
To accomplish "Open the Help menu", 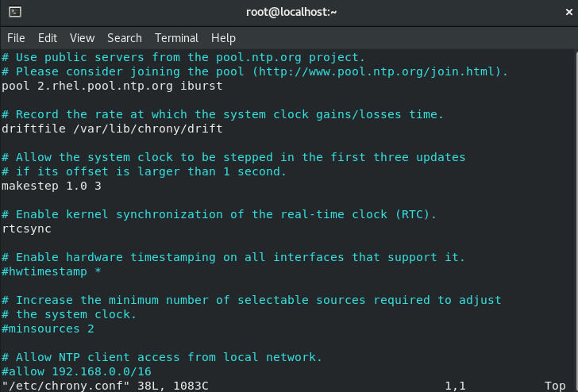I will pyautogui.click(x=223, y=38).
